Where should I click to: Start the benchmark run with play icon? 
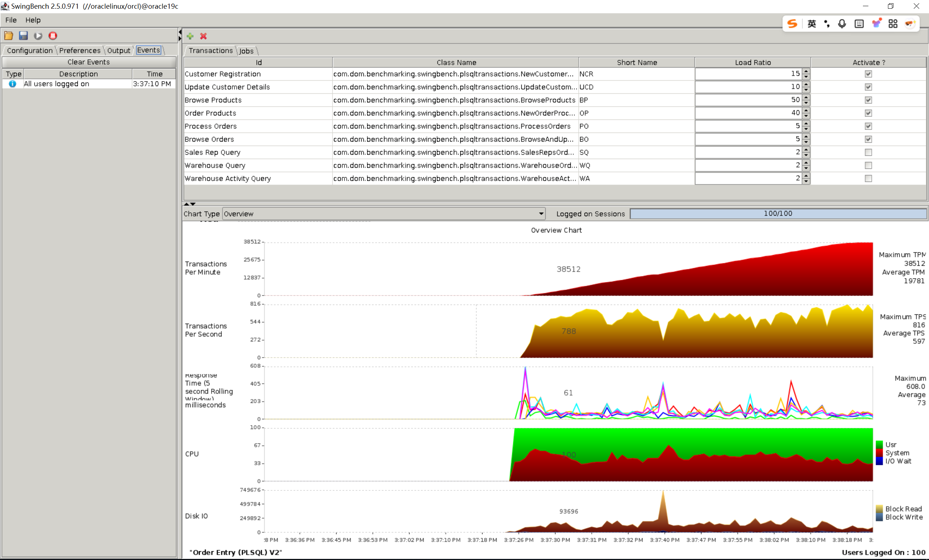[x=38, y=36]
